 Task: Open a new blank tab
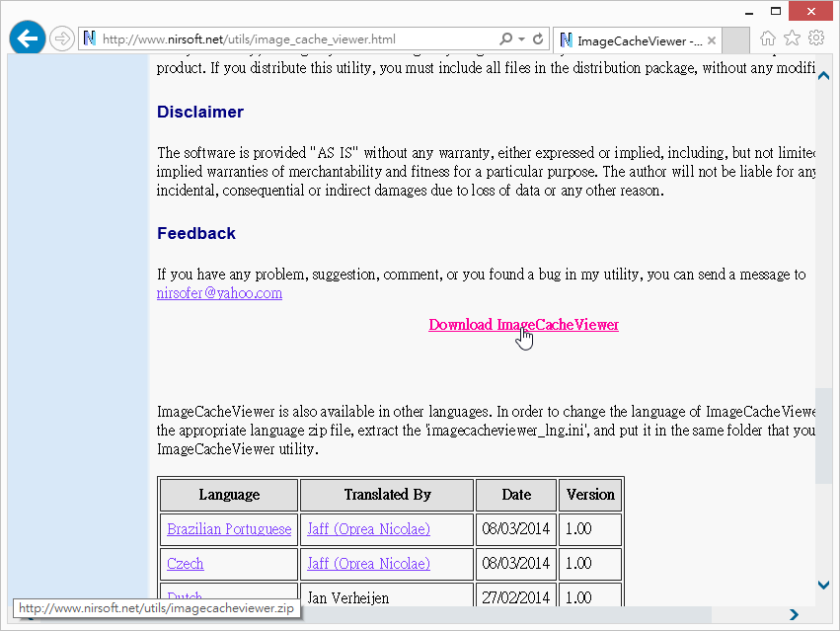[x=735, y=40]
